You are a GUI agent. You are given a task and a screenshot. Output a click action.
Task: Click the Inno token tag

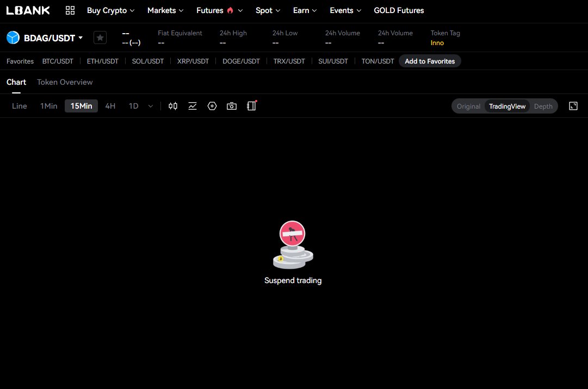[x=437, y=43]
